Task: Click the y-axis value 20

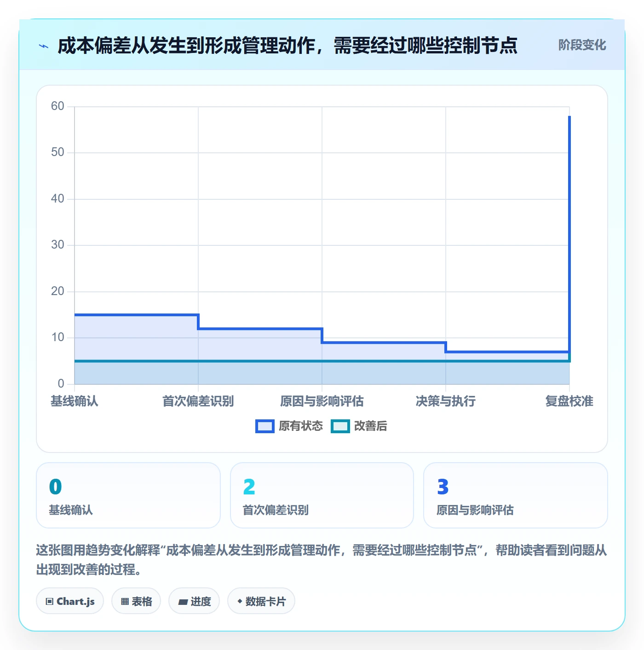Action: point(57,291)
